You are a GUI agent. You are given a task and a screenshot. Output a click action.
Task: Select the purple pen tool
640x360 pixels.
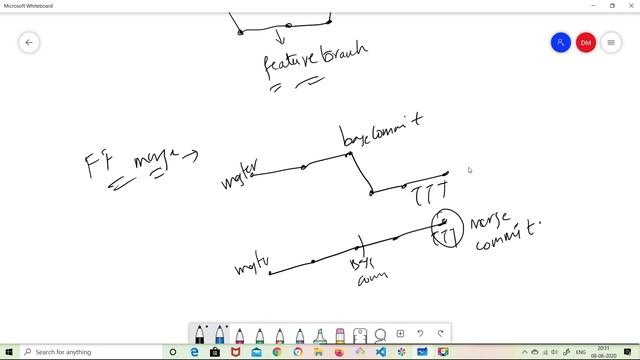click(x=300, y=336)
